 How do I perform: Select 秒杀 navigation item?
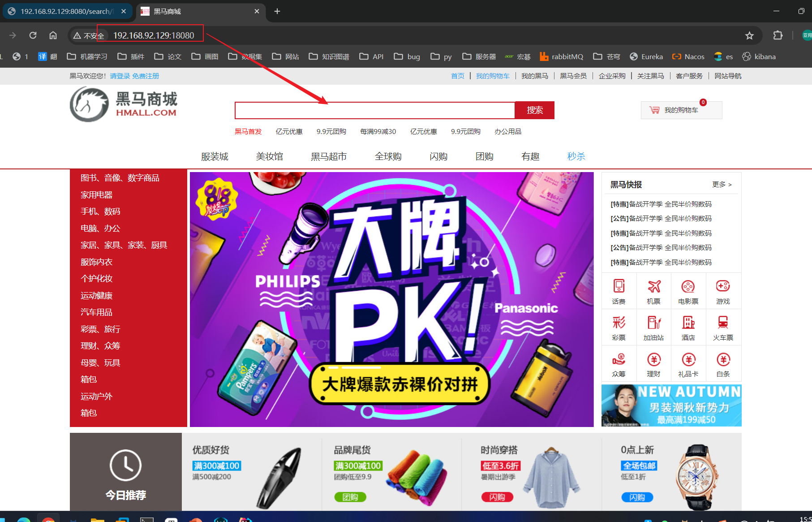coord(576,156)
